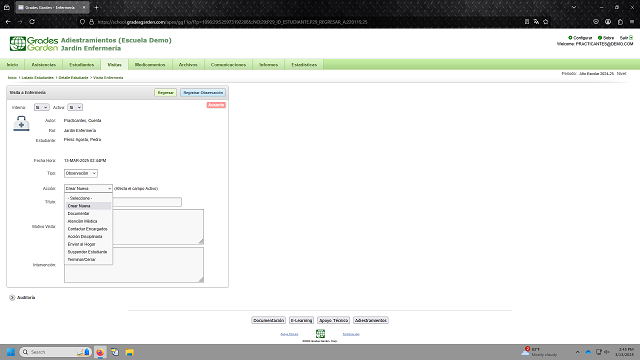Click the E-Learning footer button
Image resolution: width=640 pixels, height=360 pixels.
(301, 320)
